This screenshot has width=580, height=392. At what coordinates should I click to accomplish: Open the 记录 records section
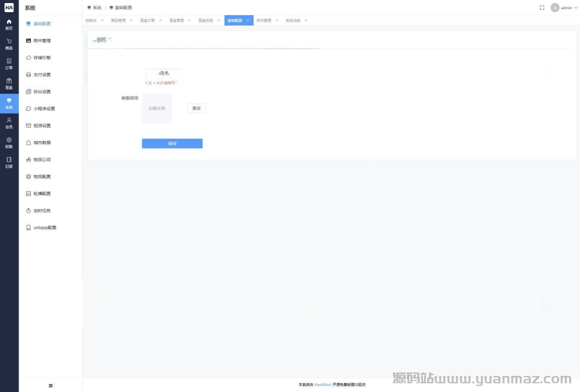pos(9,163)
